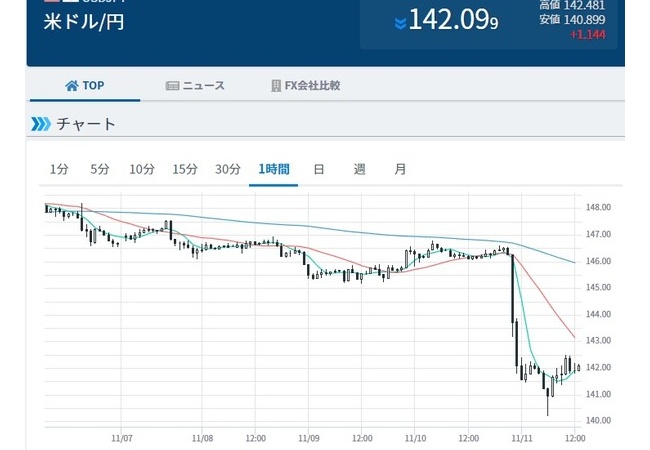Select the 1分 chart timeframe
Viewport: 650px width, 450px height.
59,169
